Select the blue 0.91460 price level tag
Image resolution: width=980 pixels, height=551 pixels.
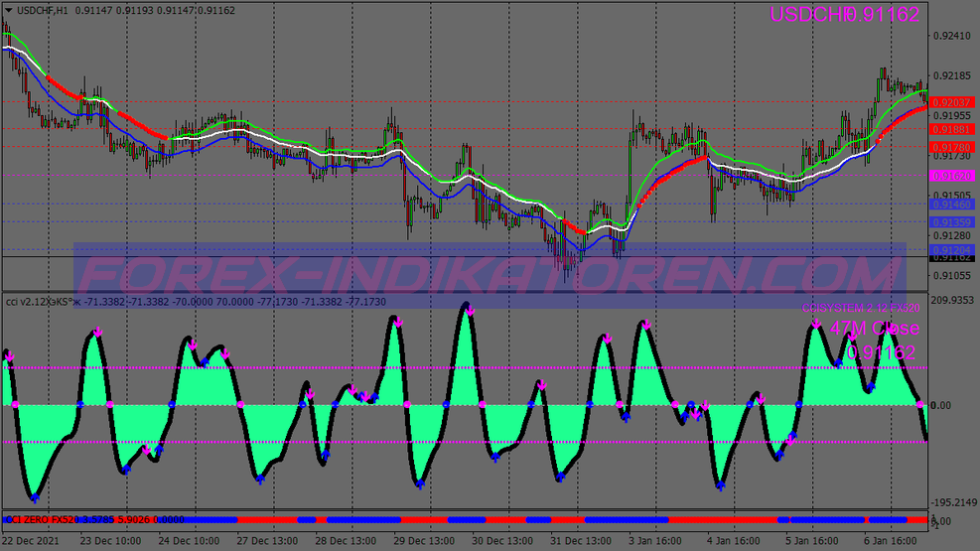tap(953, 204)
